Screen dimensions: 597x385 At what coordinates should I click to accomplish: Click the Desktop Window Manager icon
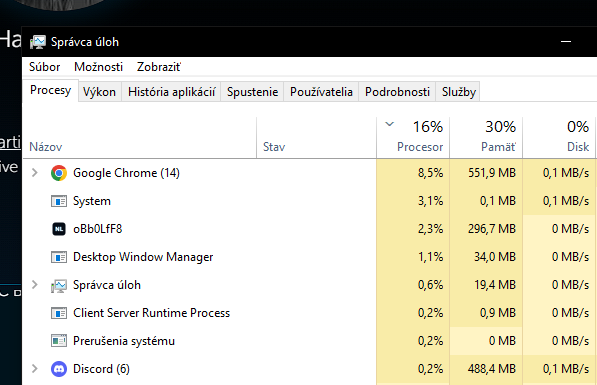59,257
